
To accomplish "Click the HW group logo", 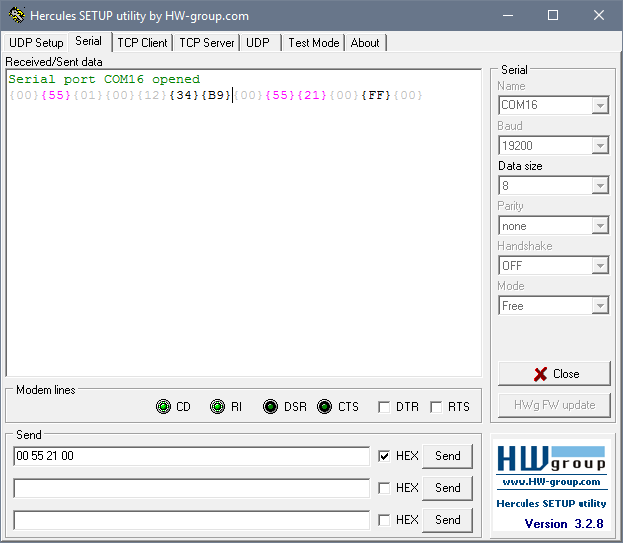I will click(x=551, y=458).
